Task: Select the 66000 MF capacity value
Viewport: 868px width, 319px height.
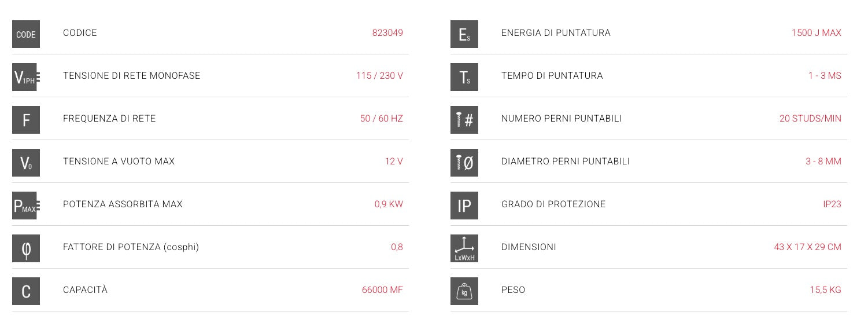Action: point(382,290)
